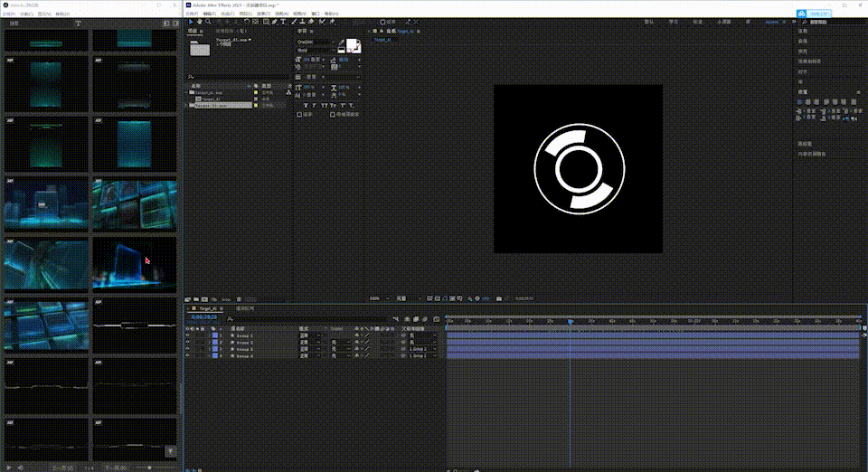Select the thumbnail under the red cursor
This screenshot has height=472, width=868.
click(x=136, y=263)
